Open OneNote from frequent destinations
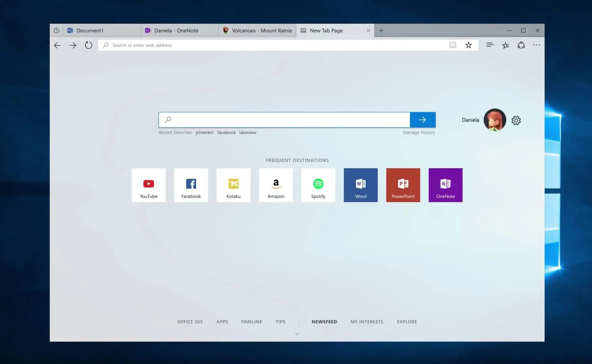 [445, 185]
